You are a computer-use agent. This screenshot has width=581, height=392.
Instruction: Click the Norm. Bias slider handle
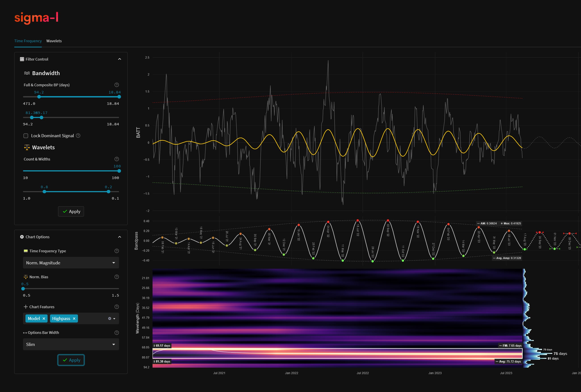(23, 289)
